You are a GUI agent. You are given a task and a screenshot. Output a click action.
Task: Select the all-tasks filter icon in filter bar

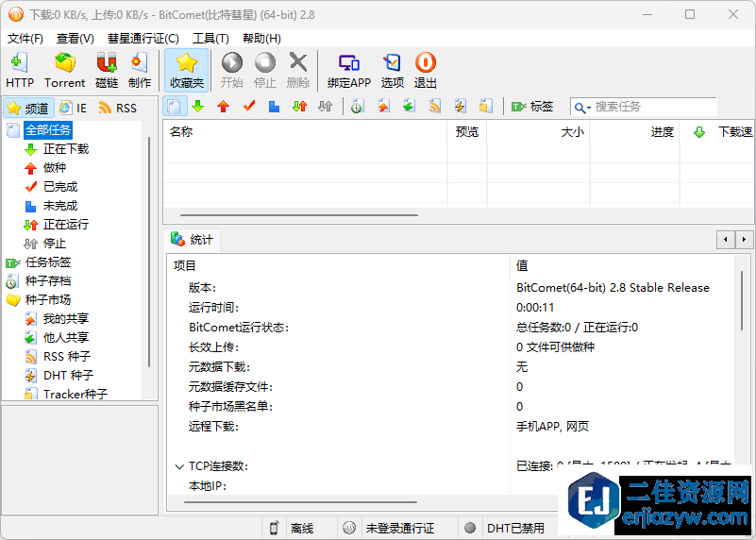click(175, 106)
